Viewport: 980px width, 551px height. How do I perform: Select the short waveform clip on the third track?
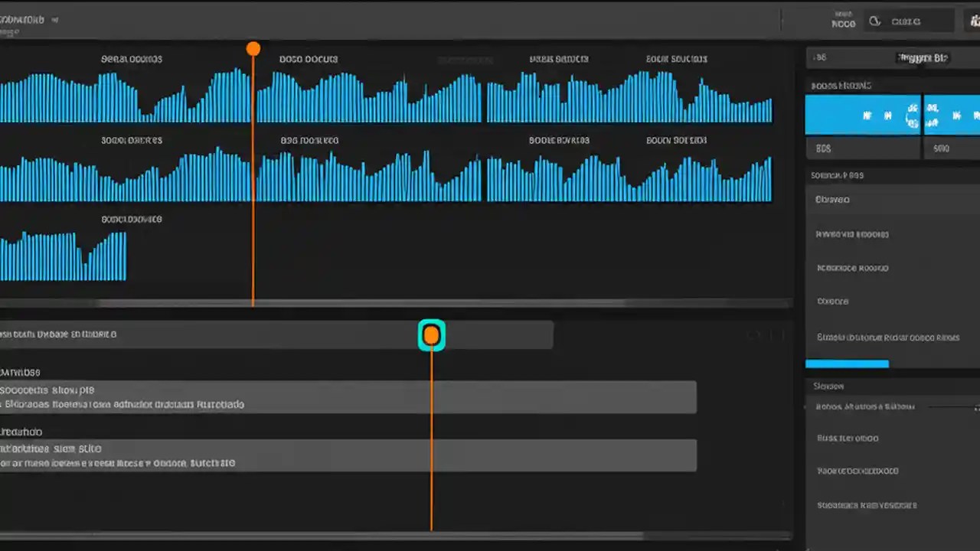[63, 254]
